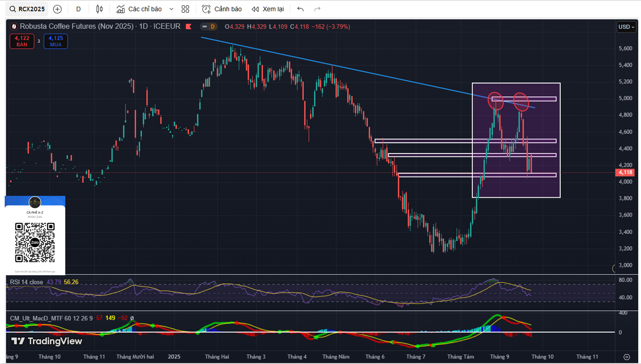
Task: Expand the chevron next to Các chỉ báo
Action: (x=171, y=9)
